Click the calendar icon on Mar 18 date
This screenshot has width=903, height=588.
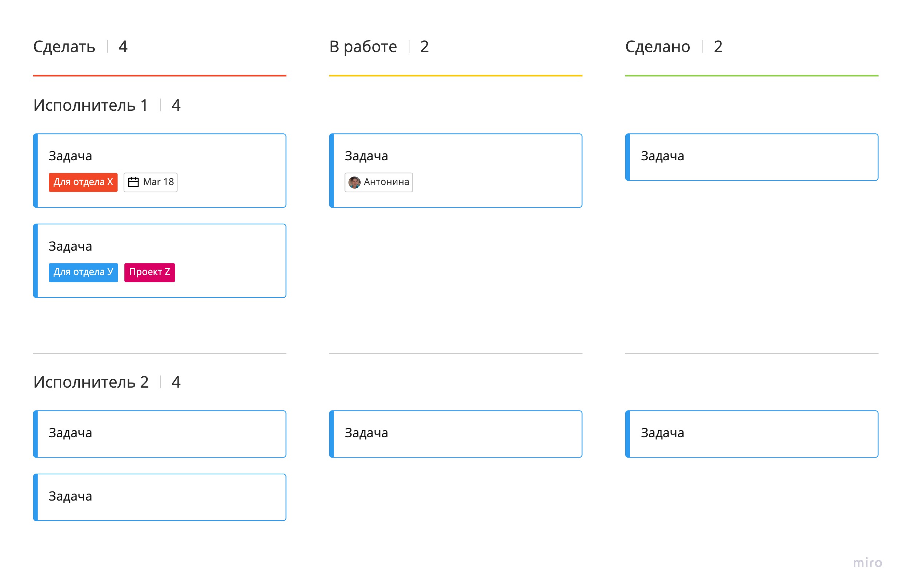[x=133, y=182]
